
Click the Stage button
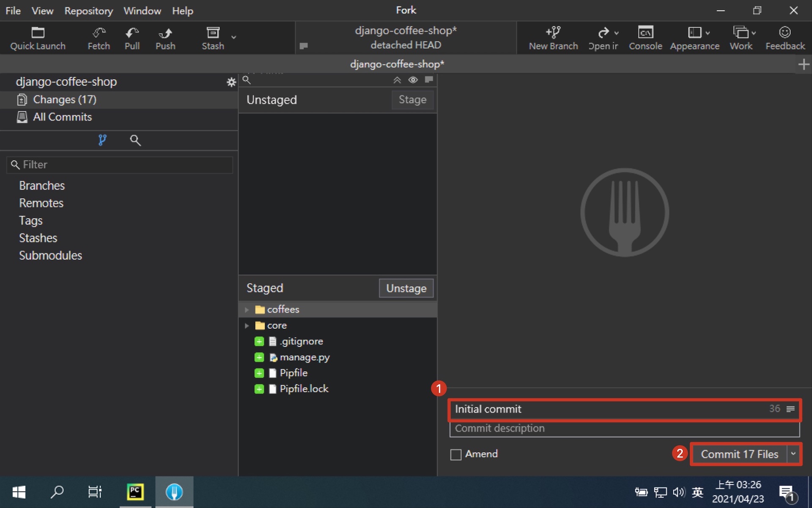(x=412, y=100)
